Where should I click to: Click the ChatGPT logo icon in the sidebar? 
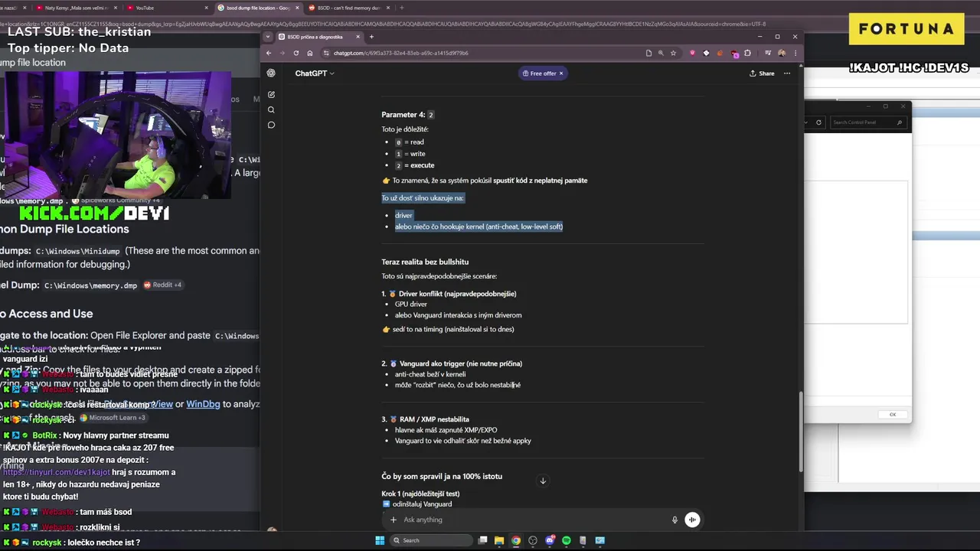(x=271, y=73)
